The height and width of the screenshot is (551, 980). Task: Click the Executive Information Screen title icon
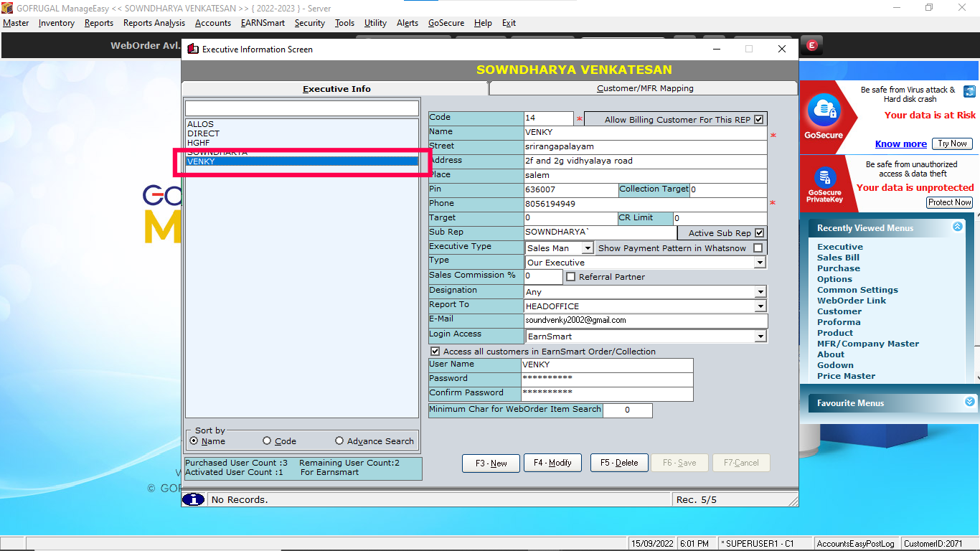(x=192, y=49)
